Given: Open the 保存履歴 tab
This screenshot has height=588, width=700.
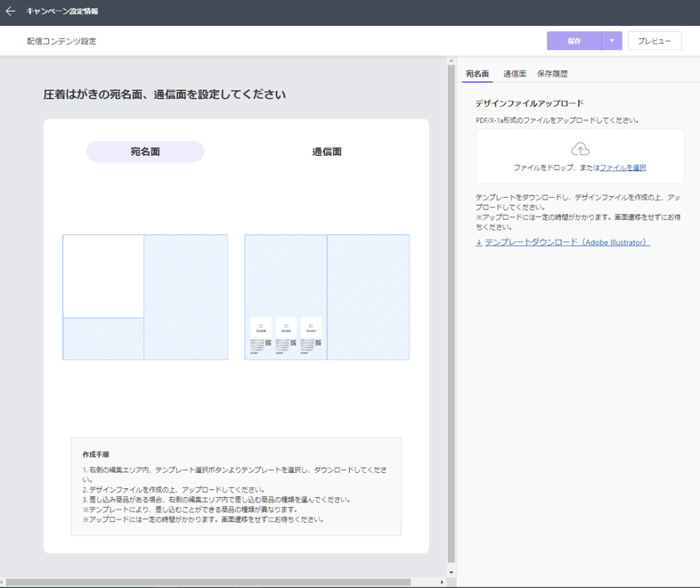Looking at the screenshot, I should click(x=552, y=74).
